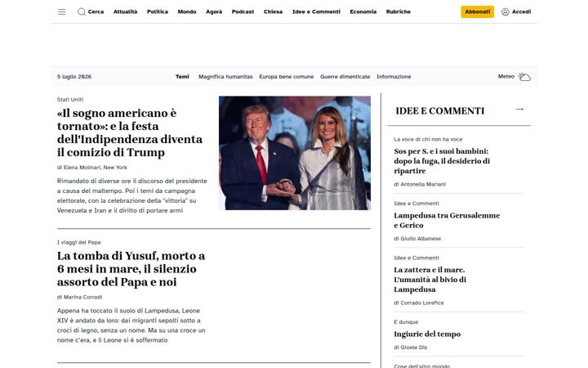Open La voce di chi non ha voce tag
Screen dimensions: 588x368
coord(428,139)
